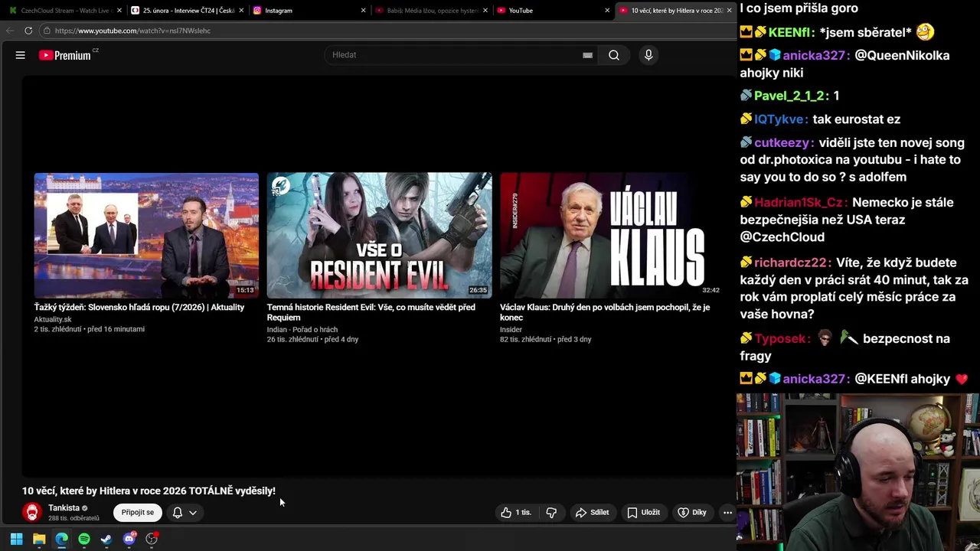Open File Explorer from the taskbar

coord(39,540)
